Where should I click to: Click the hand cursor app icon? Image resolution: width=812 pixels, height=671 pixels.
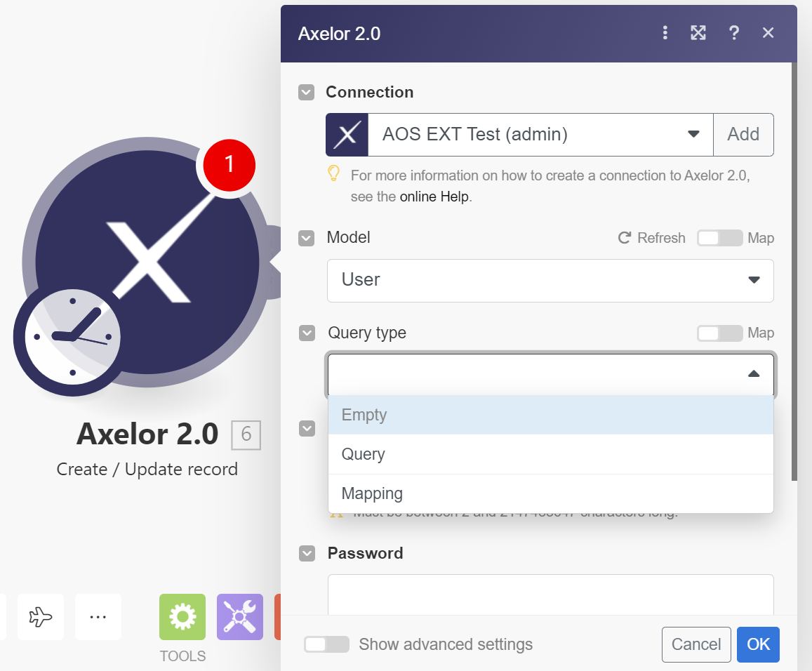point(40,617)
